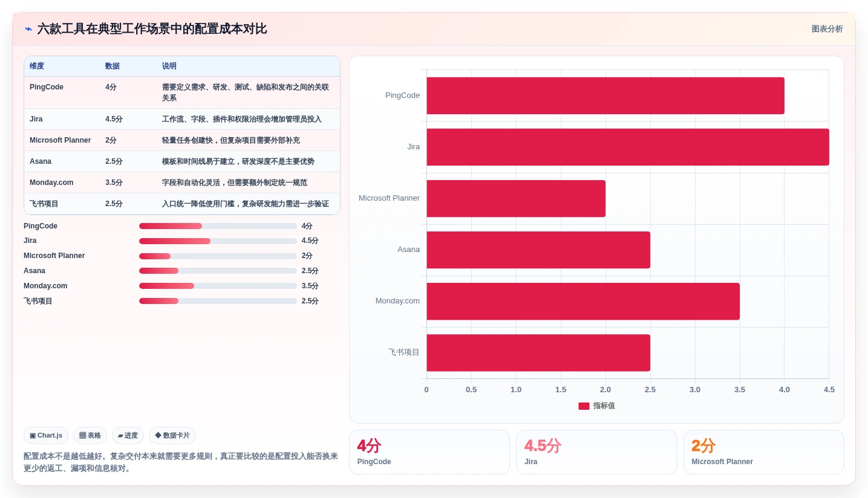Click the 飞书项目 progress bar

218,301
